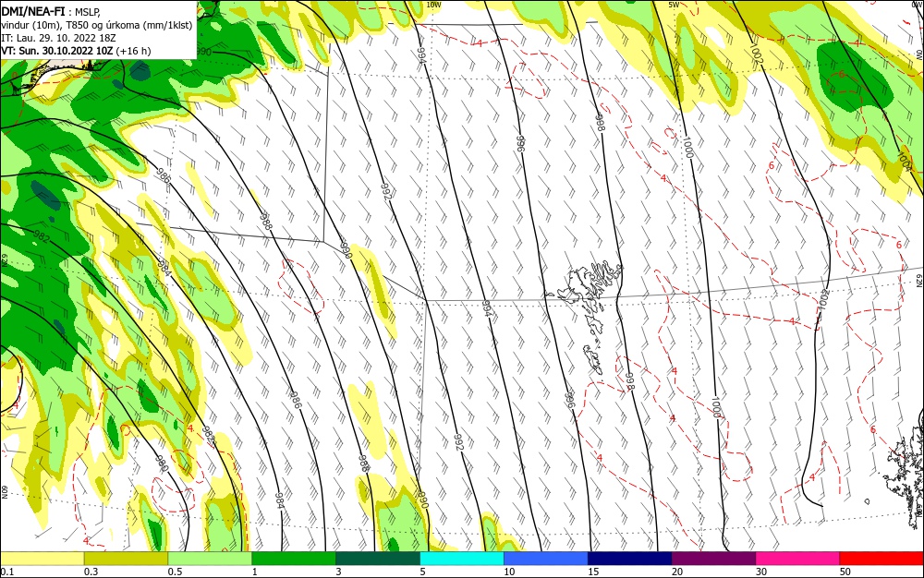Click the cyan 5–10 legend swatch
Screen dimensions: 924x578
(462, 559)
